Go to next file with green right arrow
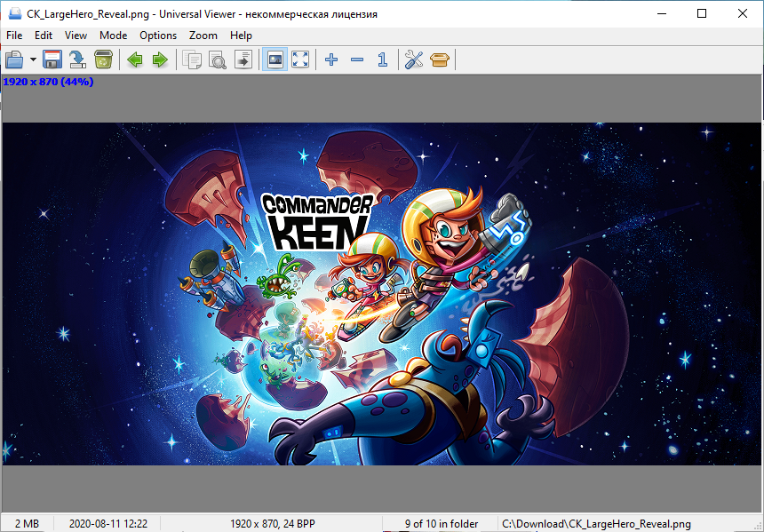 click(x=160, y=60)
